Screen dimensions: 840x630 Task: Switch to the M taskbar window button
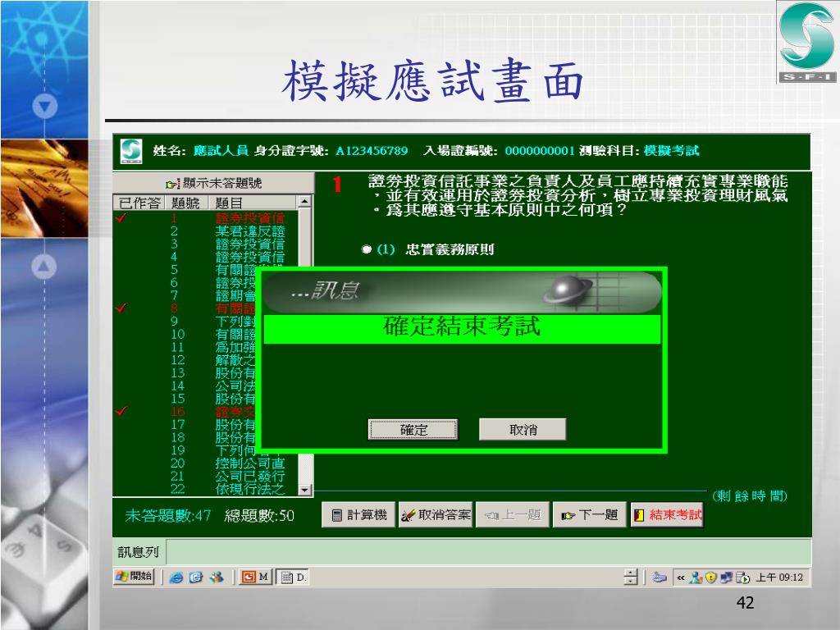(256, 577)
